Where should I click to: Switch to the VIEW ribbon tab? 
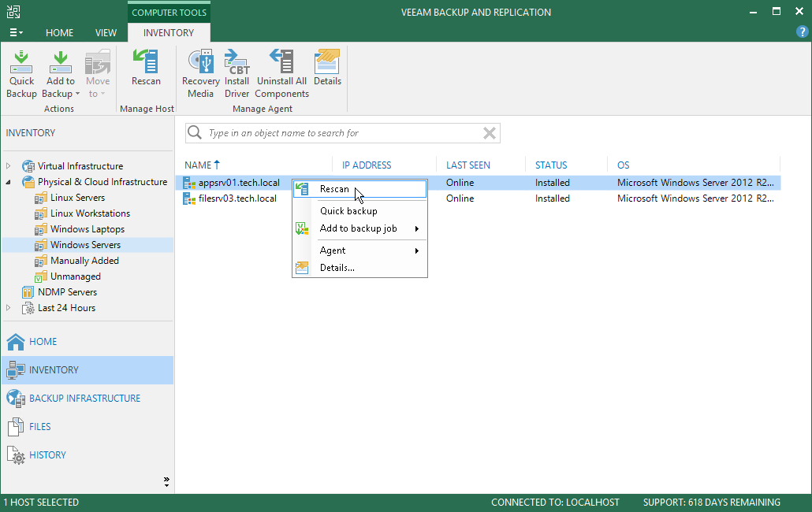106,32
